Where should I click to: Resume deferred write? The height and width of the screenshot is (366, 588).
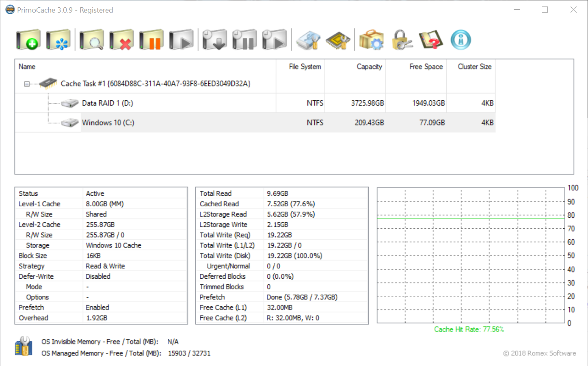275,40
